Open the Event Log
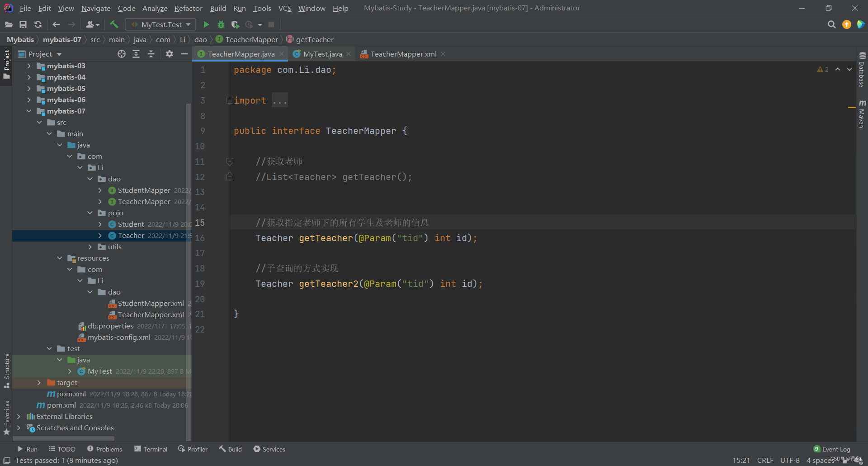Screen dimensions: 868x466 click(832, 449)
